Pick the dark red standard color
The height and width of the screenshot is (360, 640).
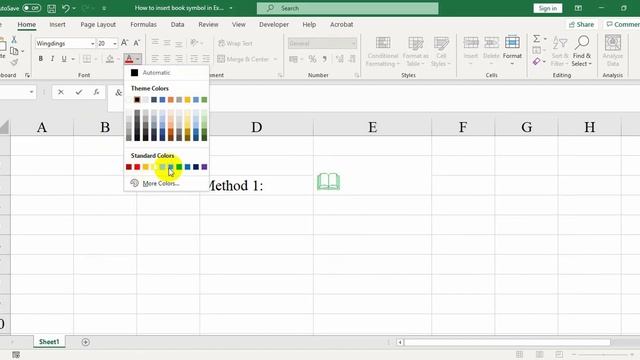pos(129,167)
